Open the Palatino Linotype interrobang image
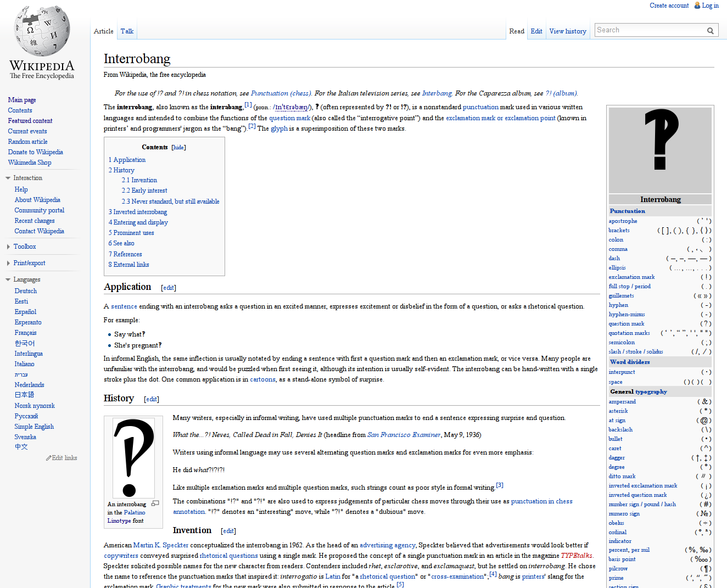 point(133,458)
